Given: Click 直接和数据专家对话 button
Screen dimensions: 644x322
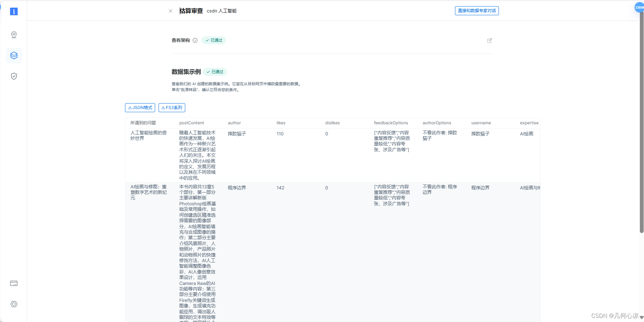Looking at the screenshot, I should [477, 11].
